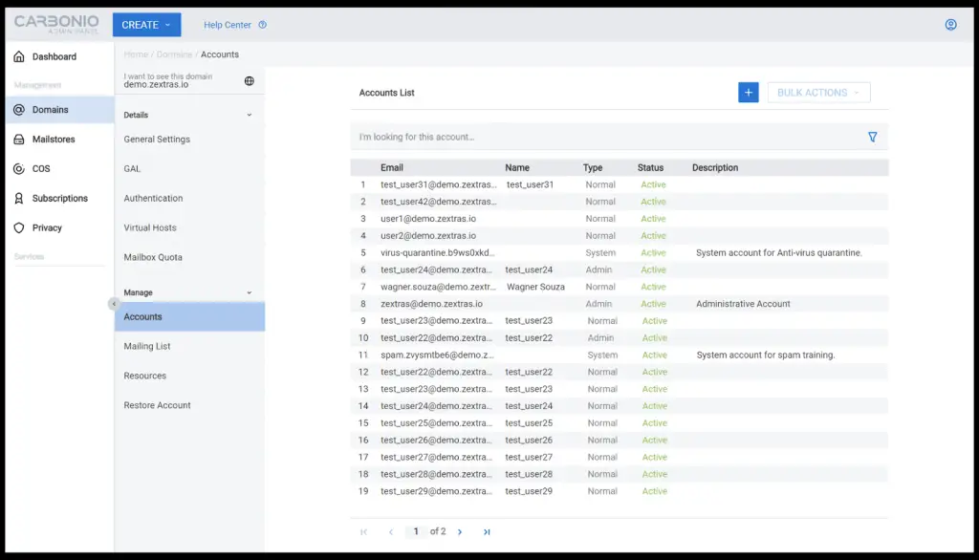This screenshot has height=560, width=979.
Task: Collapse the Details section chevron
Action: [x=250, y=115]
